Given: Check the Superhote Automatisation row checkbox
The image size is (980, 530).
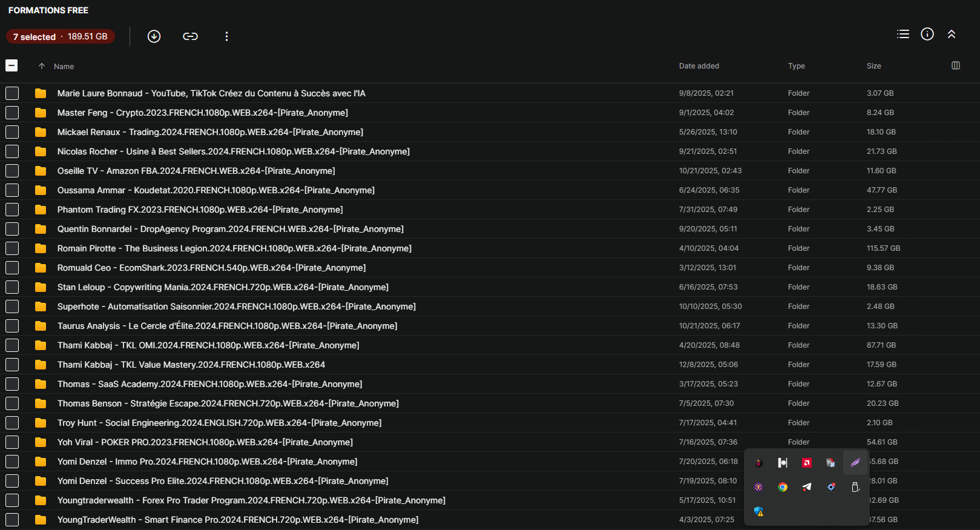Looking at the screenshot, I should (12, 306).
